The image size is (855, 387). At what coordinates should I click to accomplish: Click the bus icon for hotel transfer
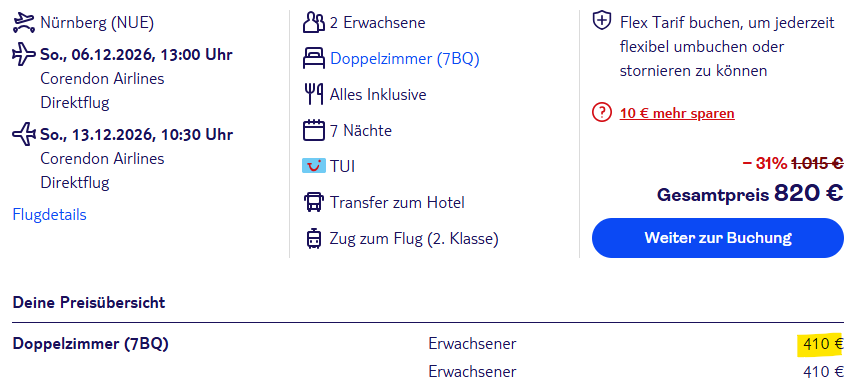click(x=314, y=202)
